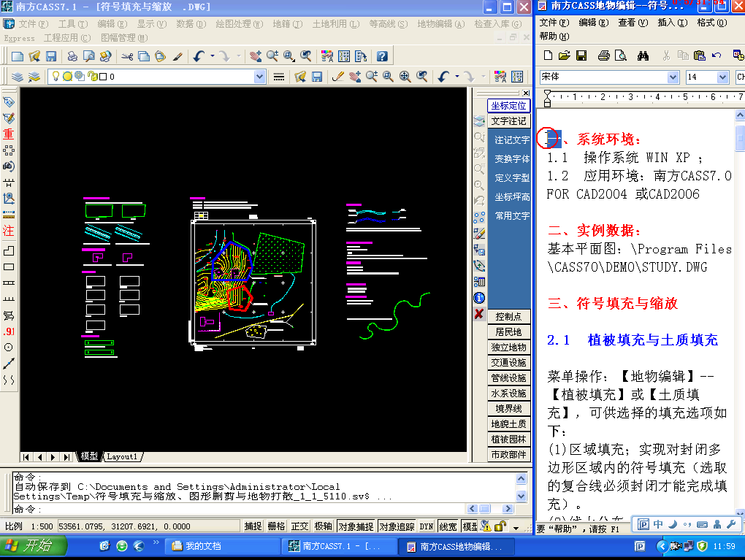Click the 开始 Start button
Screen dimensions: 745x560
pos(34,545)
